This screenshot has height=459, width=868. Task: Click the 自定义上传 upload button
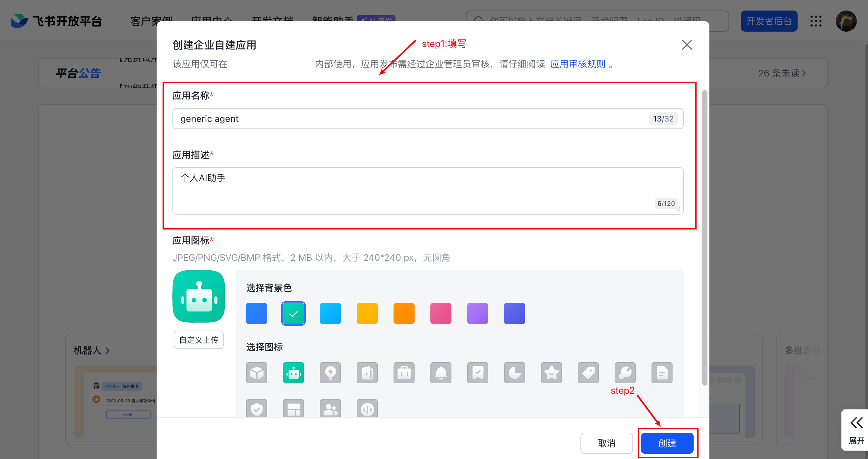click(x=198, y=339)
